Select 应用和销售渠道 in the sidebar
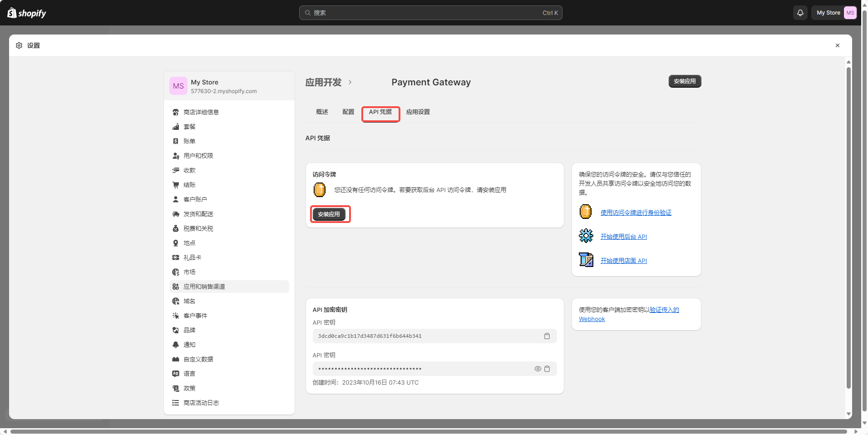The width and height of the screenshot is (868, 435). pyautogui.click(x=229, y=287)
